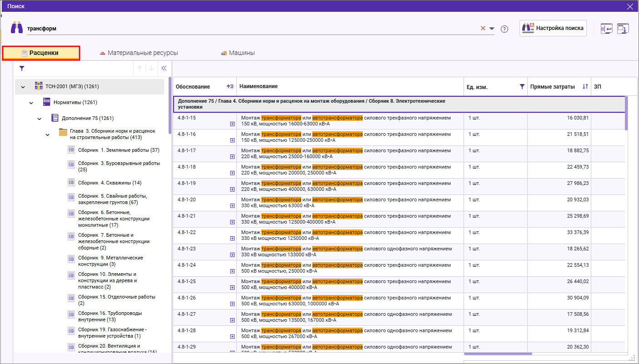Click the insert-into-row icon at top right

606,29
